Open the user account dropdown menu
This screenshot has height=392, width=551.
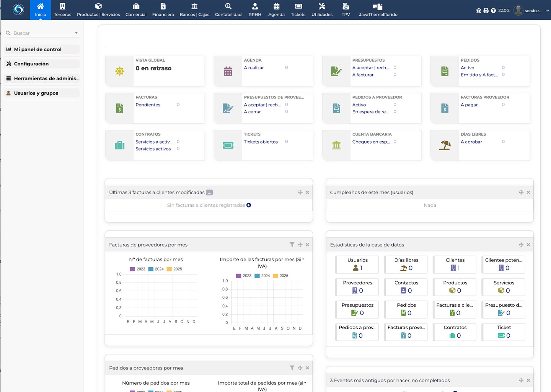[533, 11]
